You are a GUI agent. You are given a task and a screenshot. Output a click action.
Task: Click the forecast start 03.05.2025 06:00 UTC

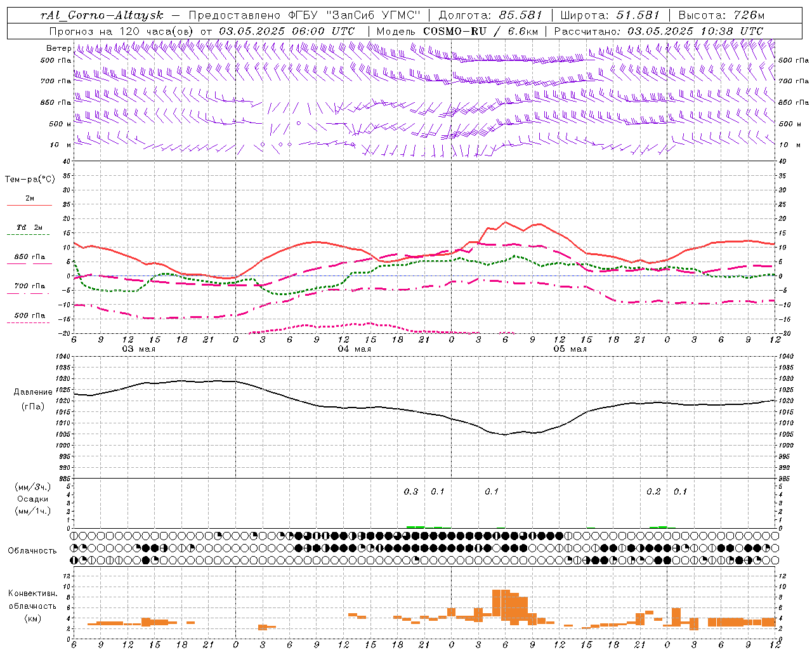coord(287,31)
